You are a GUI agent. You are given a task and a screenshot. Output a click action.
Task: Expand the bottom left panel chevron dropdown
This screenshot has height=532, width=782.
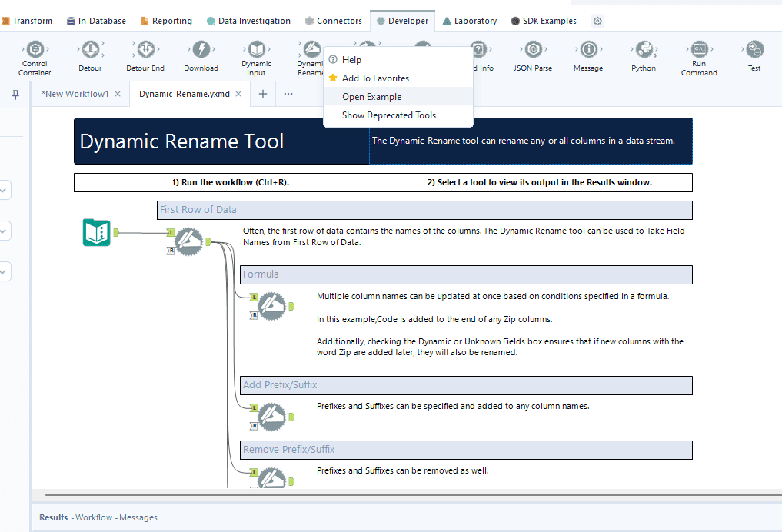coord(4,271)
